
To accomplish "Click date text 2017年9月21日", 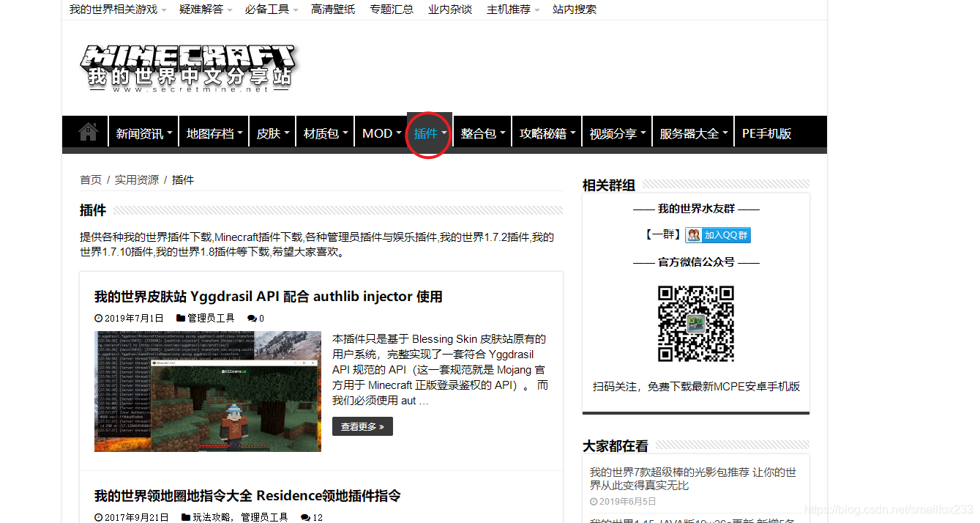I will pyautogui.click(x=137, y=518).
